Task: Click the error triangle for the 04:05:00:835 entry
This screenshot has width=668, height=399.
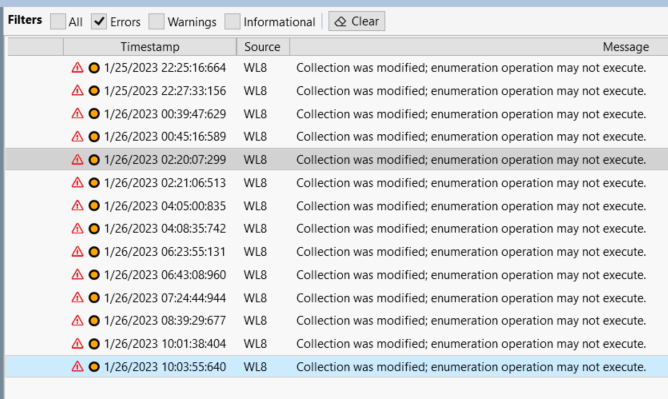Action: point(77,206)
